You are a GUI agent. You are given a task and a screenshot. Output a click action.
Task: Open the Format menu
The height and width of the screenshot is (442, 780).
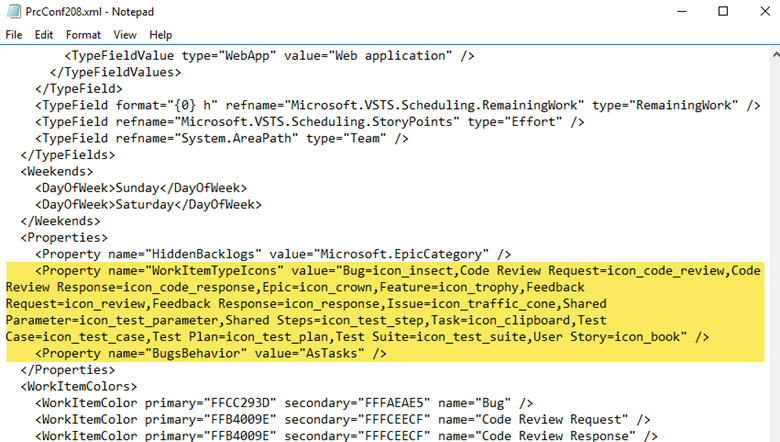[x=83, y=35]
